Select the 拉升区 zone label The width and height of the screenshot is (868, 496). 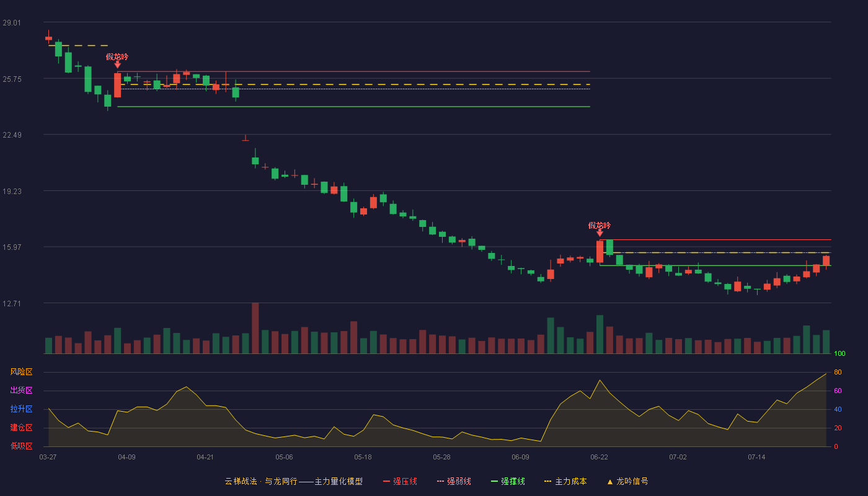coord(21,409)
